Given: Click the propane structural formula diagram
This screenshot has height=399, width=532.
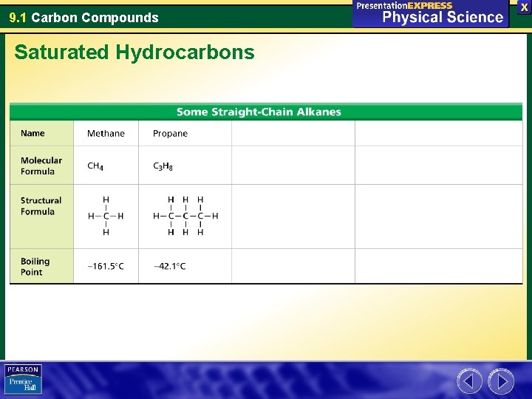Looking at the screenshot, I should tap(185, 216).
